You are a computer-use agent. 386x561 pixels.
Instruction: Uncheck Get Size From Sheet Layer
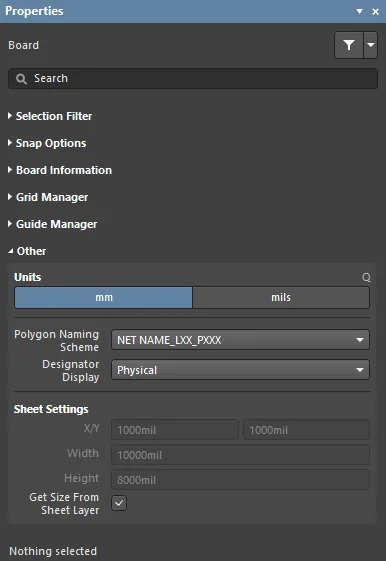pyautogui.click(x=119, y=503)
